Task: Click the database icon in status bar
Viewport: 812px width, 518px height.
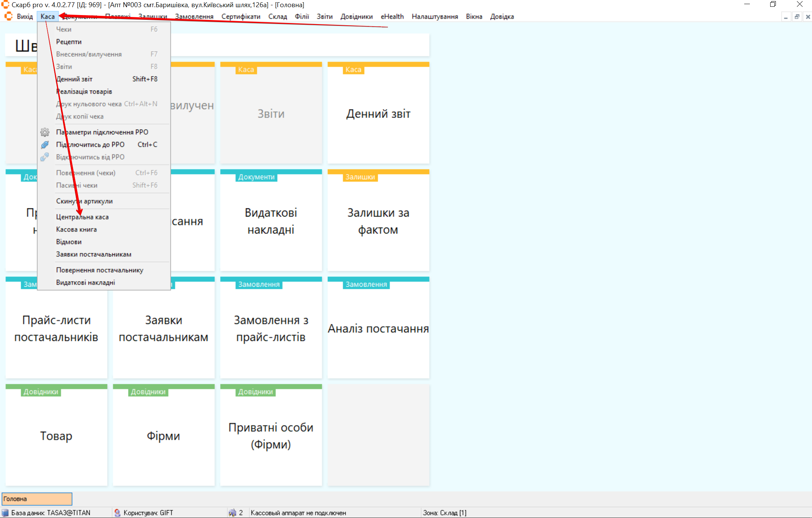Action: coord(5,513)
